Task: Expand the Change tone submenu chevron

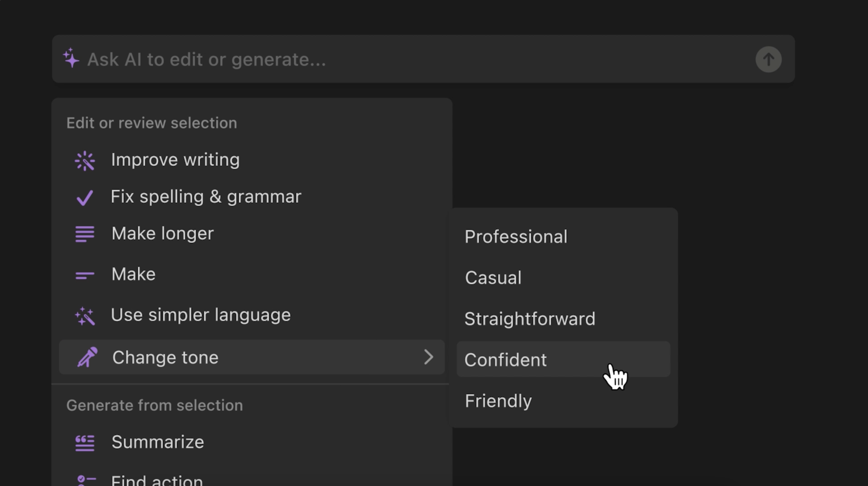Action: (x=428, y=357)
